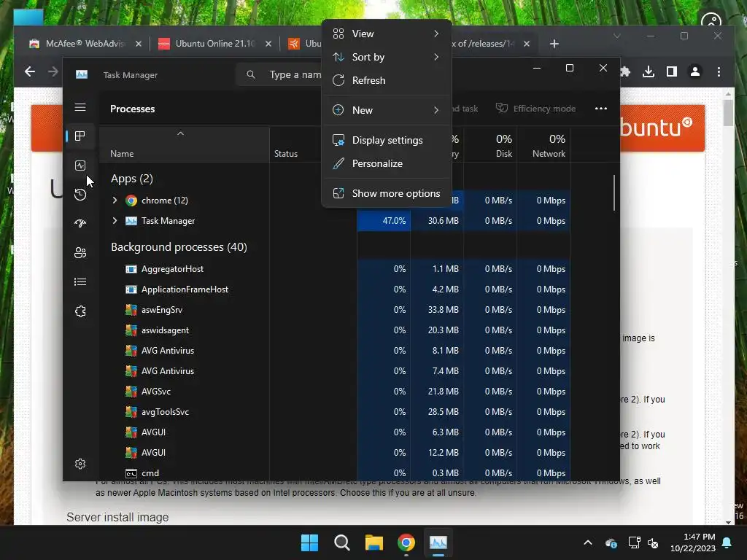Screen dimensions: 747x560
Task: Open the App history icon in sidebar
Action: pos(80,194)
